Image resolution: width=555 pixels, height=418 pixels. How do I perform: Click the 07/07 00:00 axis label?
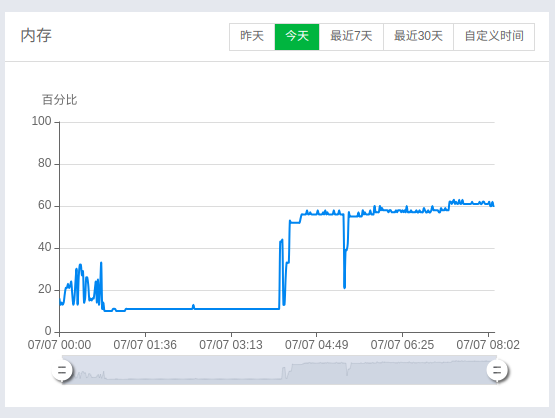59,345
